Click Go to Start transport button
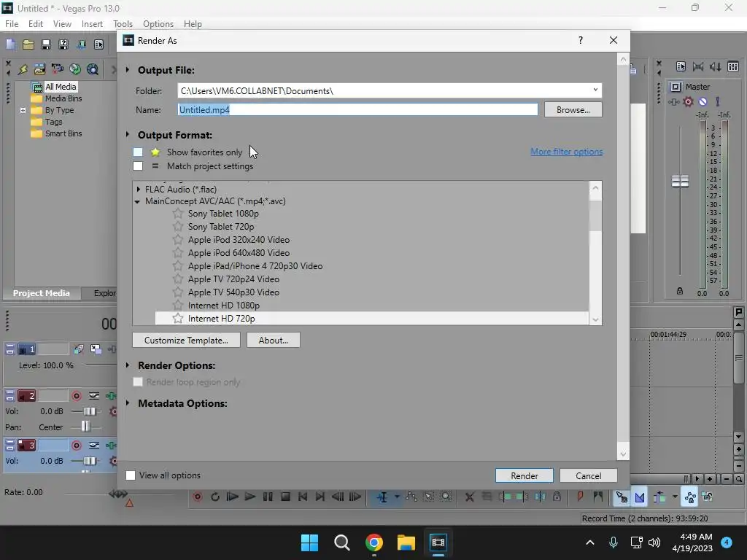The image size is (747, 560). coord(303,497)
